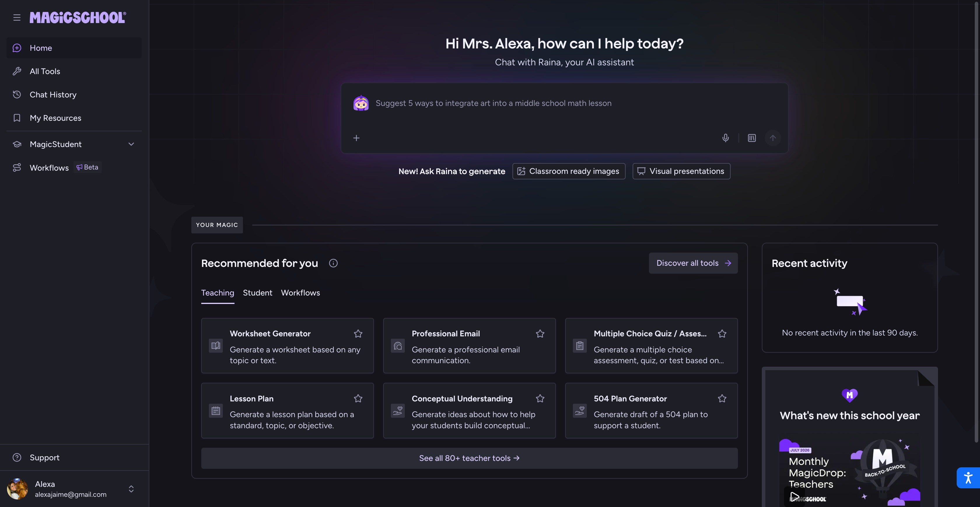Switch to the Teaching tab
Viewport: 980px width, 507px height.
(x=218, y=293)
